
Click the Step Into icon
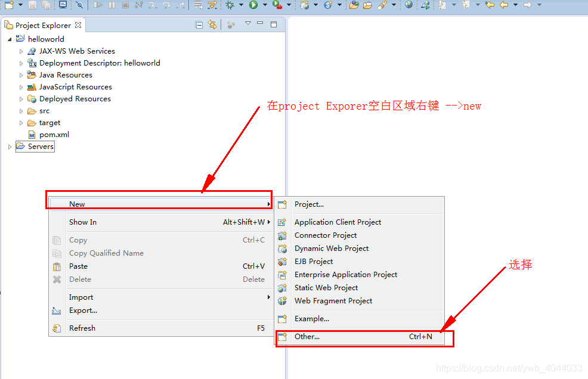153,5
